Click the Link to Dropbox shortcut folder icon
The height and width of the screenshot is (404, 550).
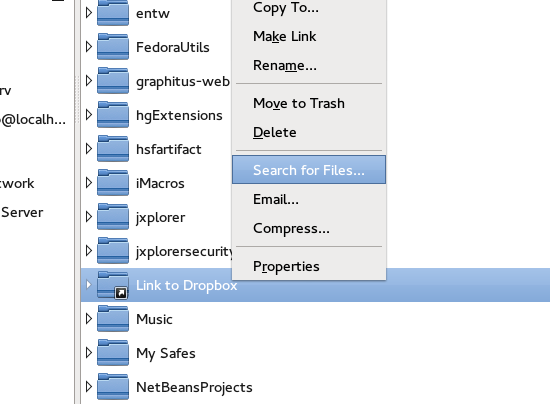pyautogui.click(x=113, y=285)
